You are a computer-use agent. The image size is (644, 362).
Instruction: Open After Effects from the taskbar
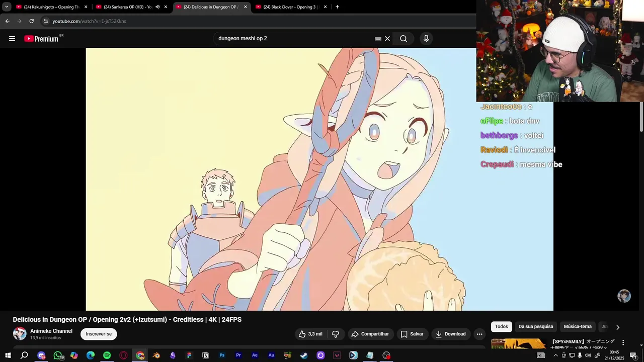click(x=255, y=355)
